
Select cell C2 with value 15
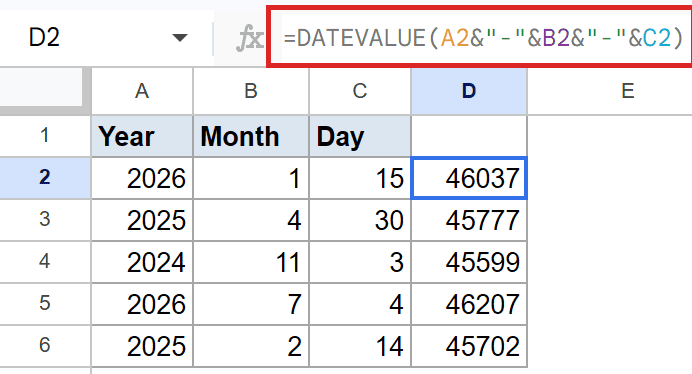tap(360, 178)
